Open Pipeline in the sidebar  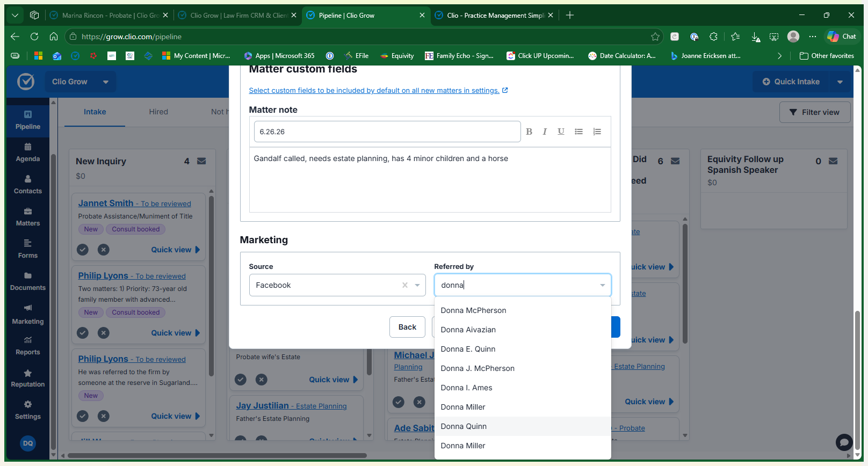[x=28, y=120]
